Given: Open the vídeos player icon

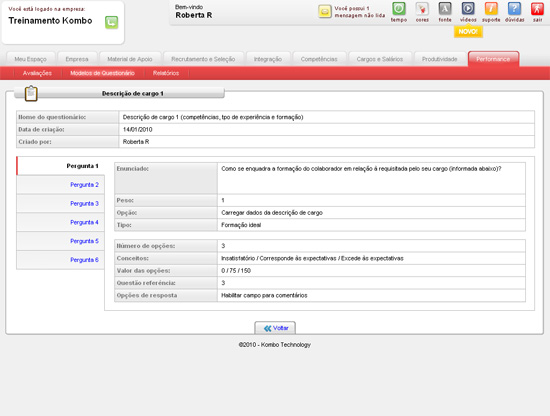Looking at the screenshot, I should [x=468, y=9].
